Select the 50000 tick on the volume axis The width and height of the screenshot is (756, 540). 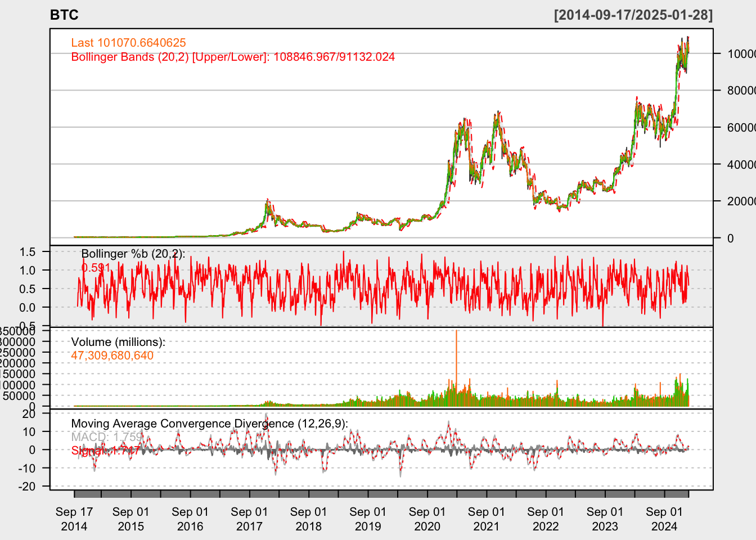(x=19, y=396)
